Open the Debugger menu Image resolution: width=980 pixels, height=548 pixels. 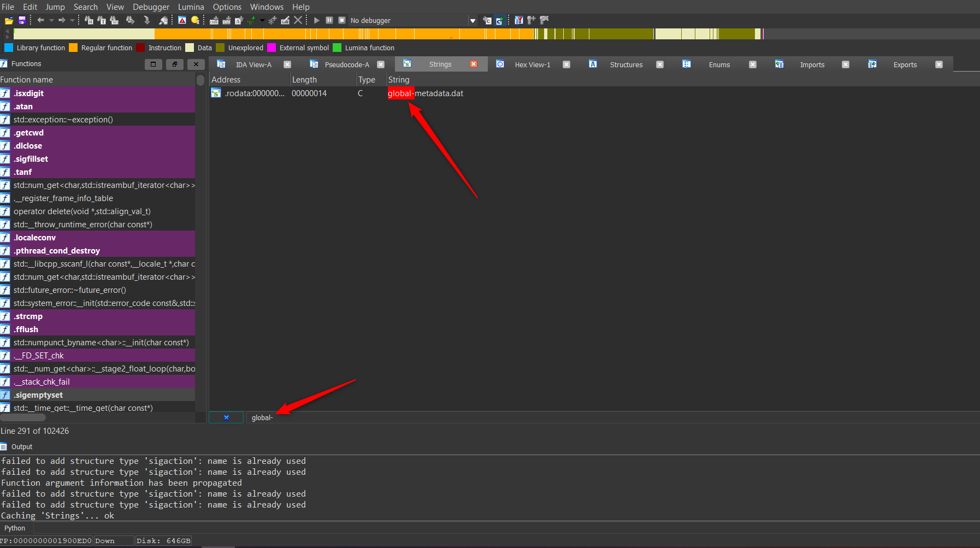click(151, 7)
